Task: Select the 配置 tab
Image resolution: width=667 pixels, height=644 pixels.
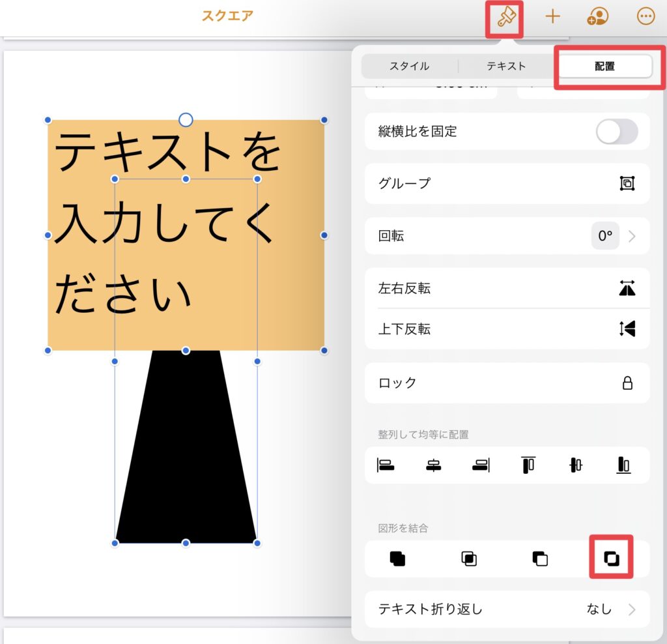Action: [x=604, y=66]
